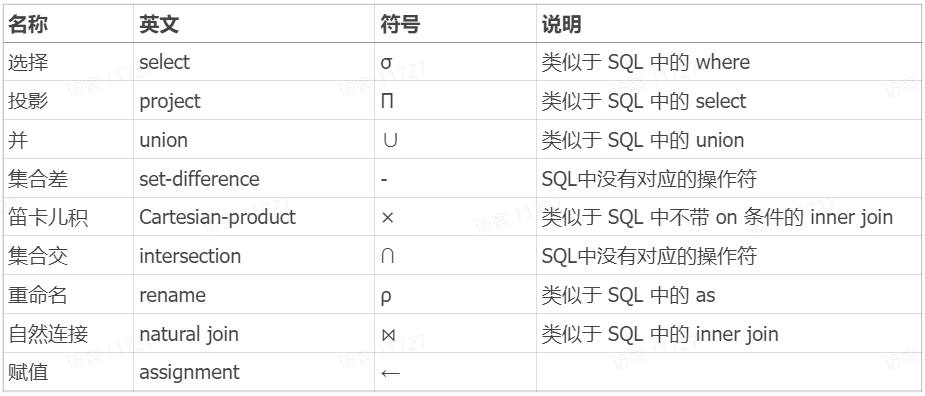Click the 类似于 SQL 中的 where description

point(645,63)
